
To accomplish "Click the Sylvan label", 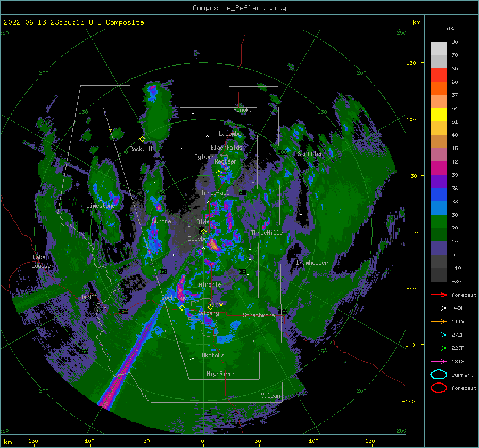I will (x=204, y=157).
